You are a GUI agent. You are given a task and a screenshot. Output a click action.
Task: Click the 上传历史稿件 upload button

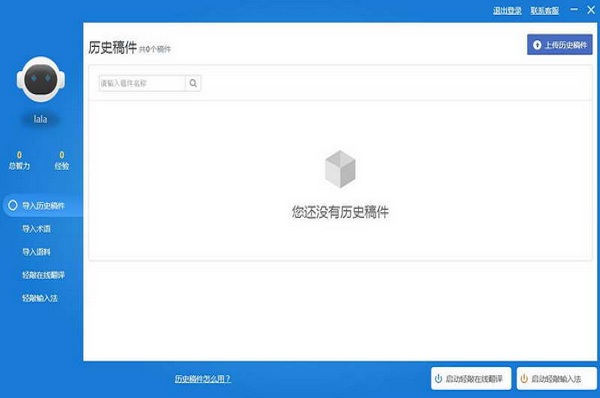pos(559,45)
